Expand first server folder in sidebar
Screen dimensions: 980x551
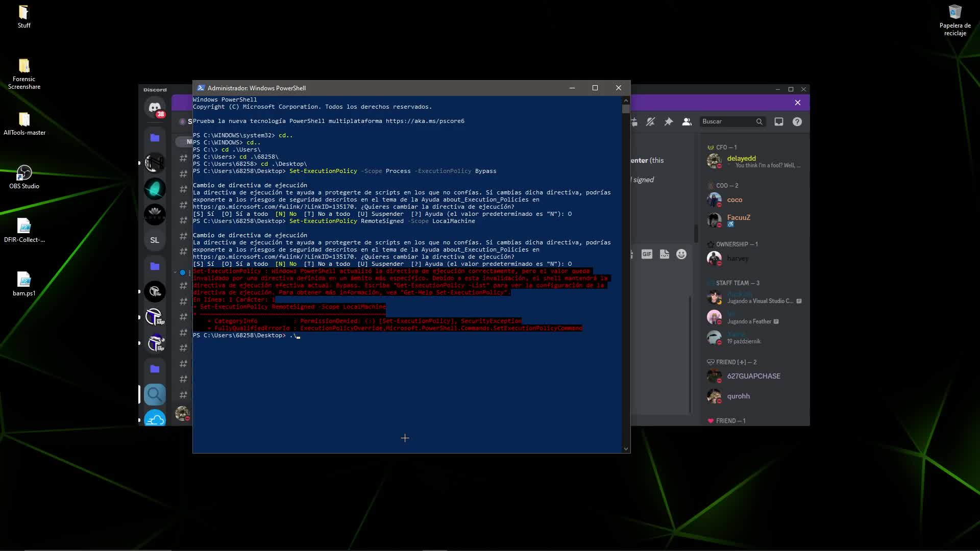point(155,138)
